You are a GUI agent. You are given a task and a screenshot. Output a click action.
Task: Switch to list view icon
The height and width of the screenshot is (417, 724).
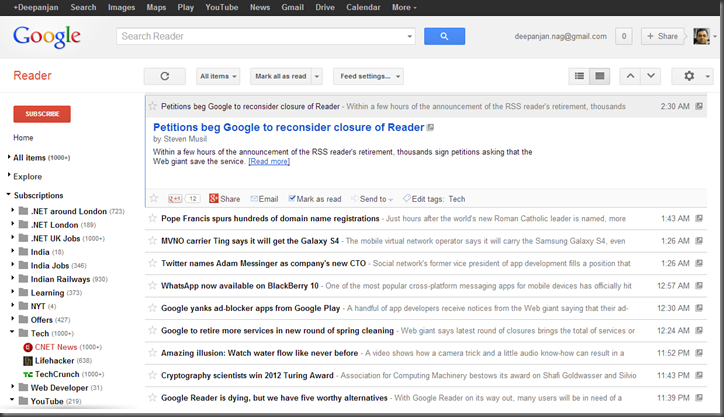pos(579,76)
